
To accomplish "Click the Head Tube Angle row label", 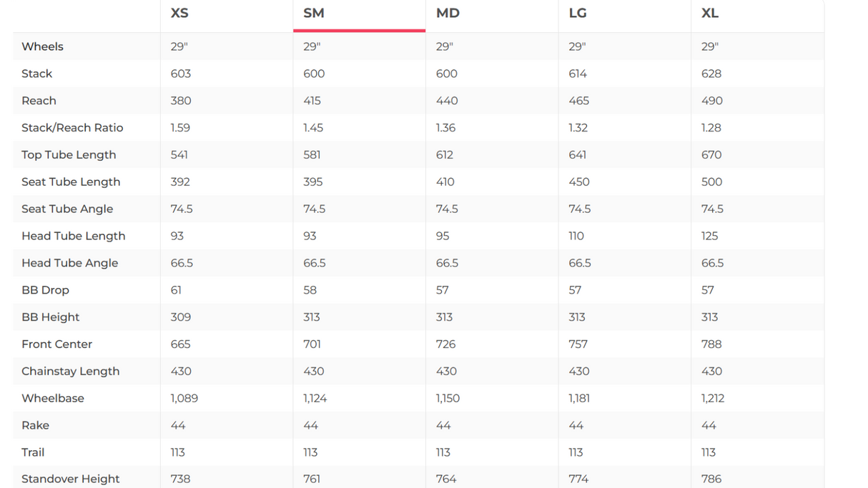I will point(69,263).
